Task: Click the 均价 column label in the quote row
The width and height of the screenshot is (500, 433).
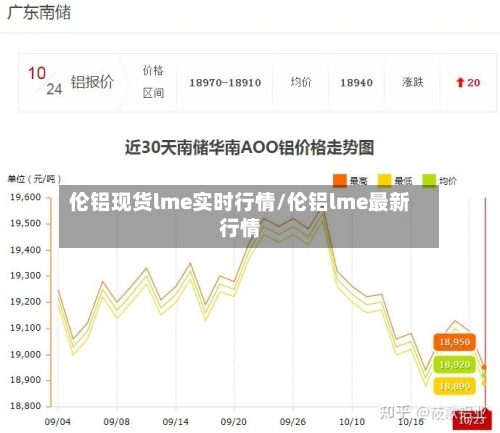Action: coord(301,82)
